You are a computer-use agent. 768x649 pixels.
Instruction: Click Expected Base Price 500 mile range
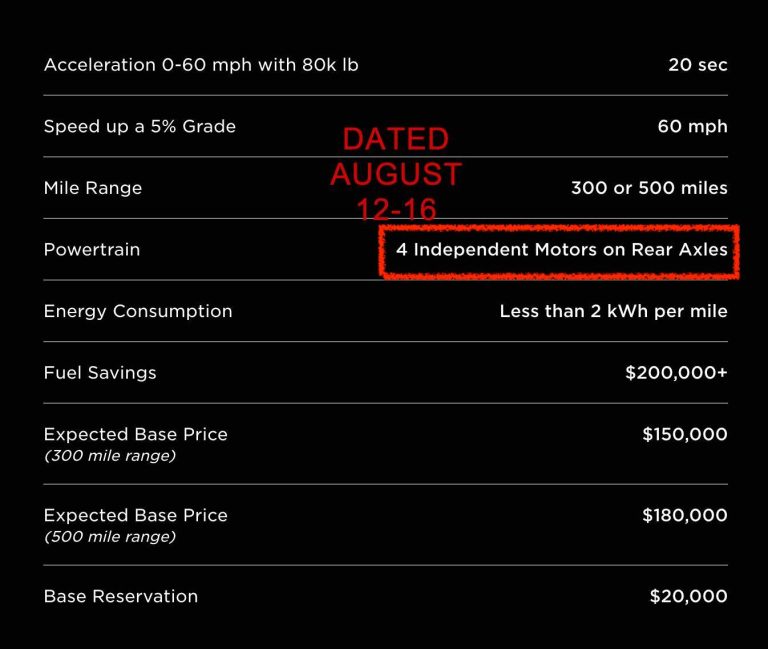tap(136, 525)
